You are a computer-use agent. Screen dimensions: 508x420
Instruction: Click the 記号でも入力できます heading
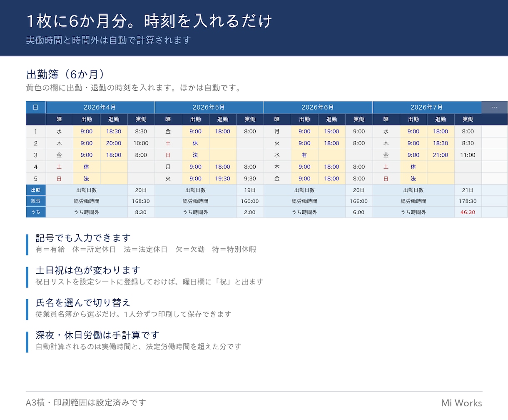coord(83,238)
